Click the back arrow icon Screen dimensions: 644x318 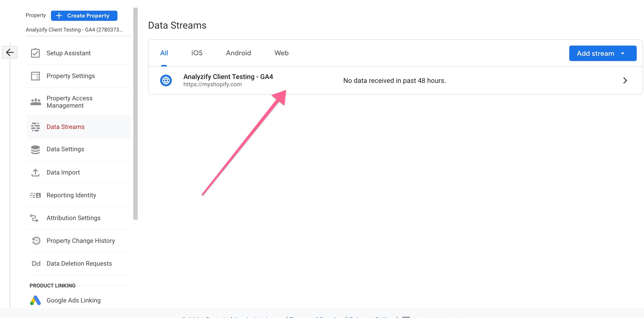click(10, 52)
